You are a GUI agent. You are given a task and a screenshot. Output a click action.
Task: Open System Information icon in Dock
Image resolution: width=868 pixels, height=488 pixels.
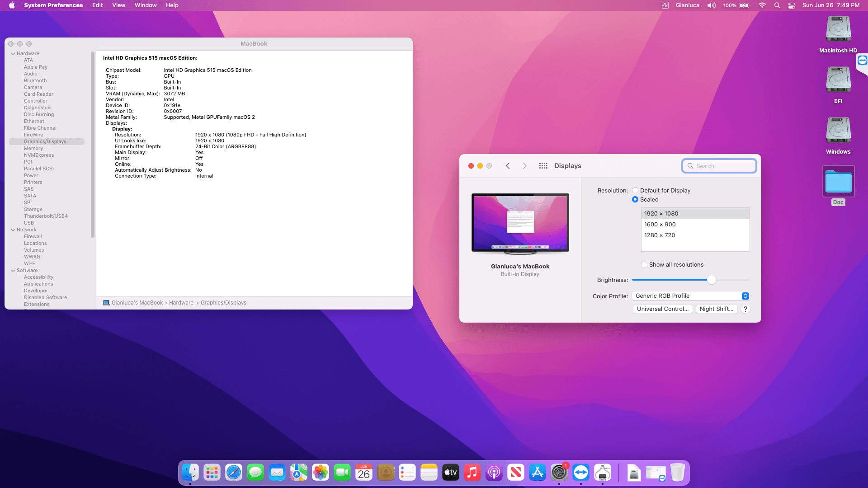603,473
